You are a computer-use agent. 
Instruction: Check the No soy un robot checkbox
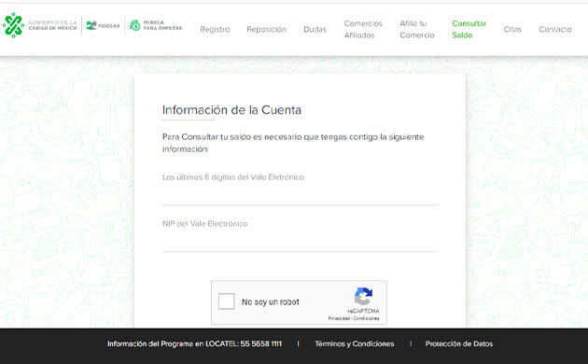[x=227, y=301]
